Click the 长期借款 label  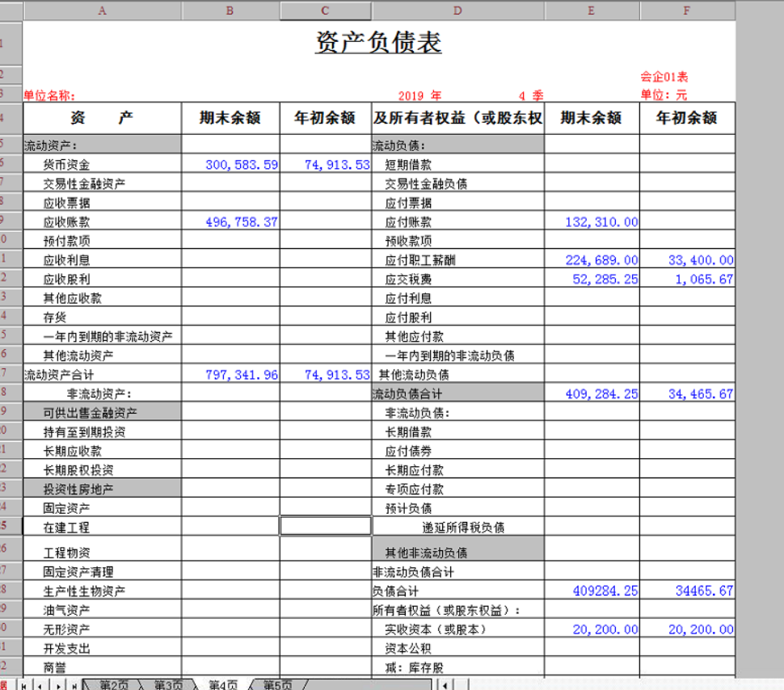point(408,431)
